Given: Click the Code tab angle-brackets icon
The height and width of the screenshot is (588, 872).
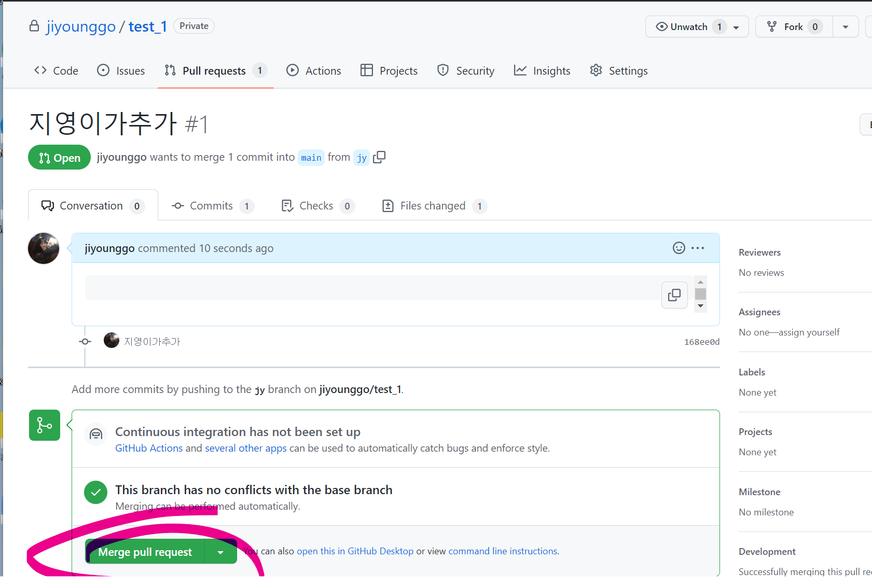Looking at the screenshot, I should click(40, 70).
